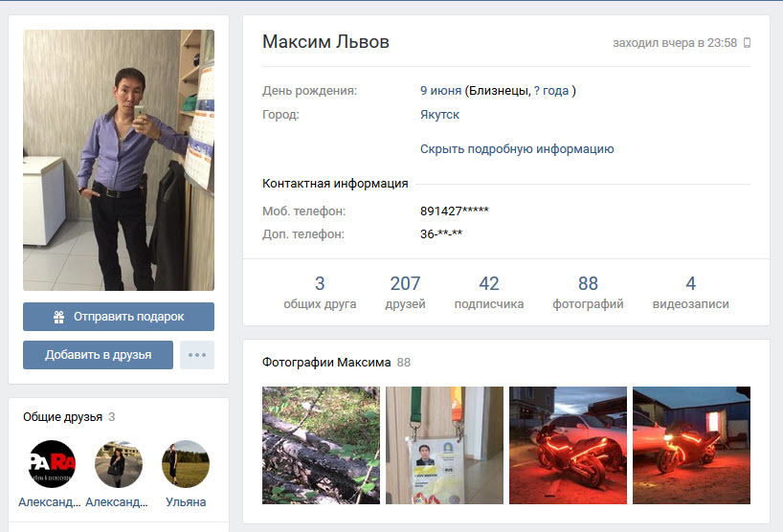Open the forest log photo thumbnail
The width and height of the screenshot is (783, 532).
coord(321,445)
